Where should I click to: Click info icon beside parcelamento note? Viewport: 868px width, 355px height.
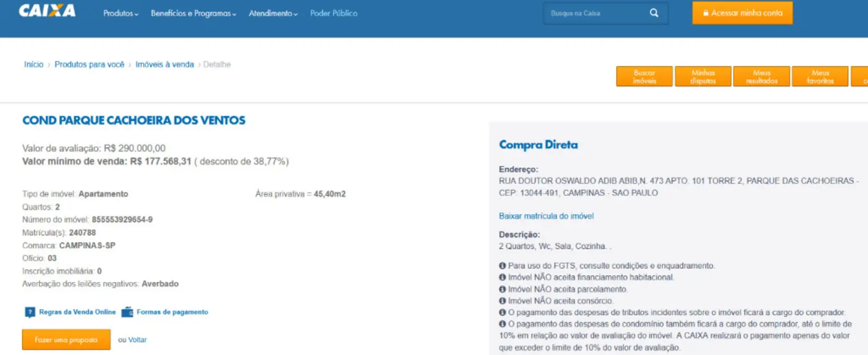click(503, 289)
